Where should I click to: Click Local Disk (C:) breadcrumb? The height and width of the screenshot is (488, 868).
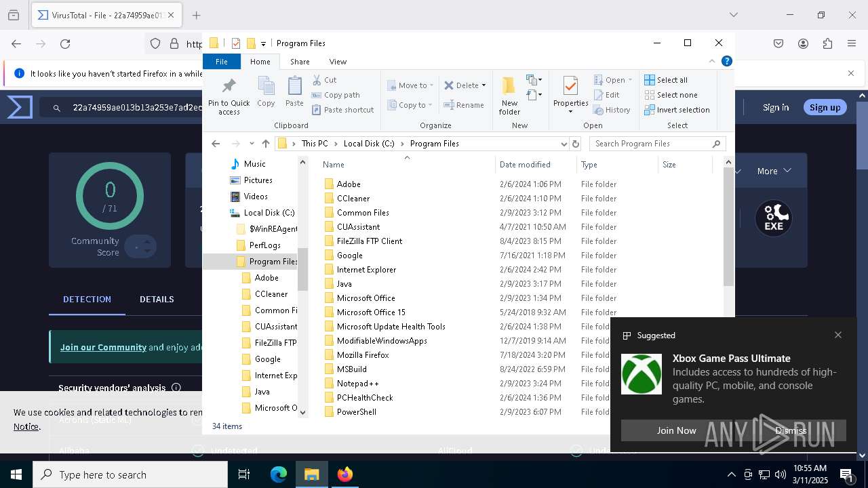(x=369, y=144)
